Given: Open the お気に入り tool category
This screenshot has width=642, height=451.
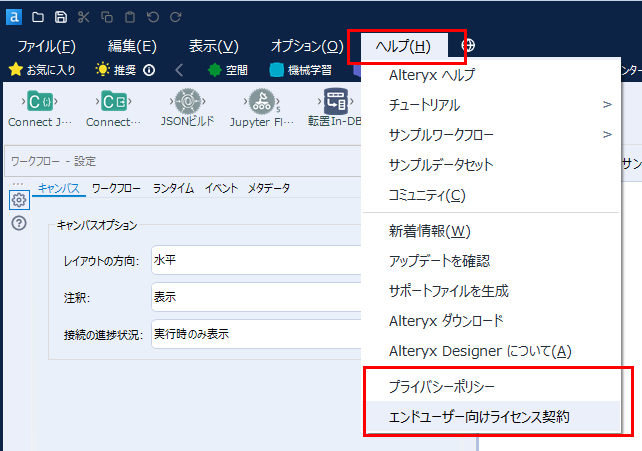Looking at the screenshot, I should (43, 70).
